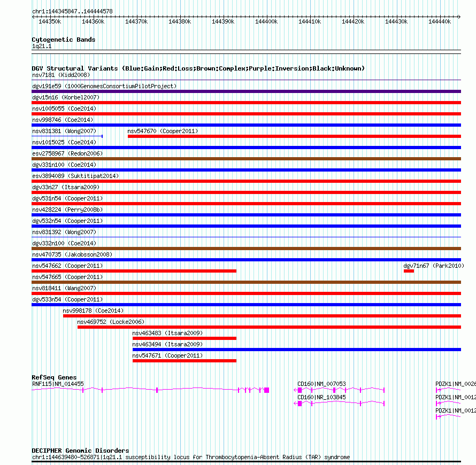Open variant nsv428224 (Perry2008b)
This screenshot has height=465, width=476.
tap(67, 210)
